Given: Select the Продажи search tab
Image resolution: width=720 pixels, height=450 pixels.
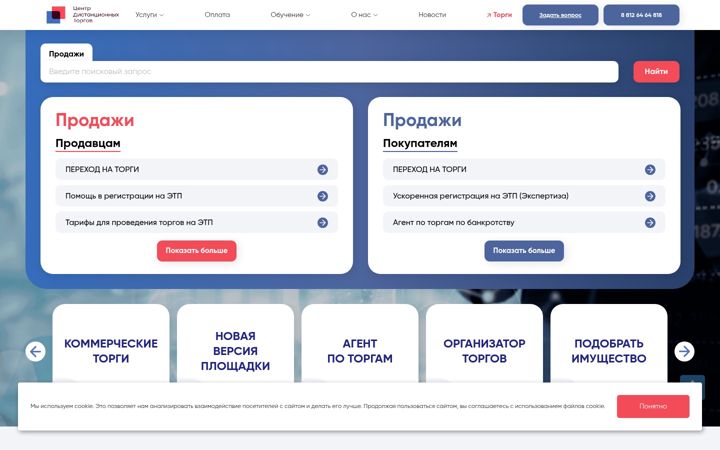Looking at the screenshot, I should (x=67, y=53).
